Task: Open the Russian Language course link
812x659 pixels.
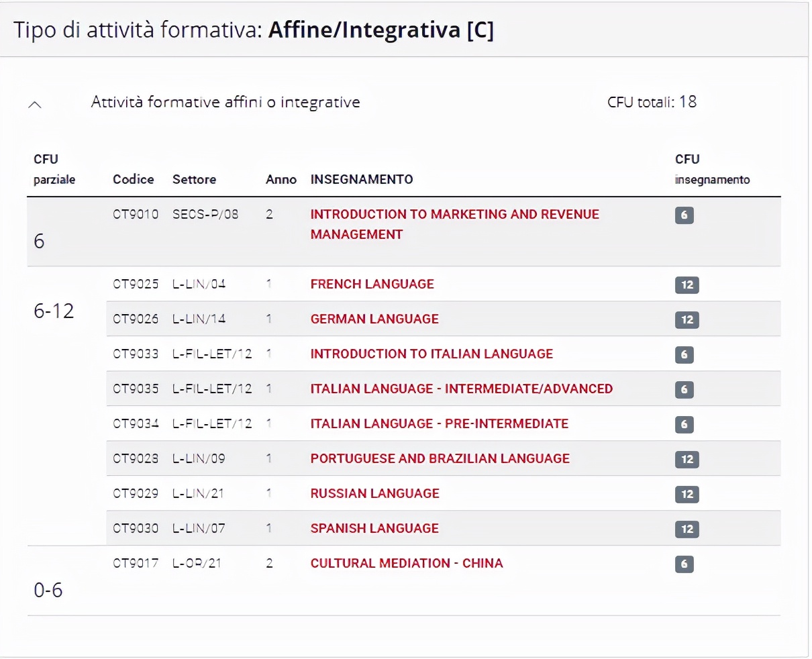Action: click(x=374, y=494)
